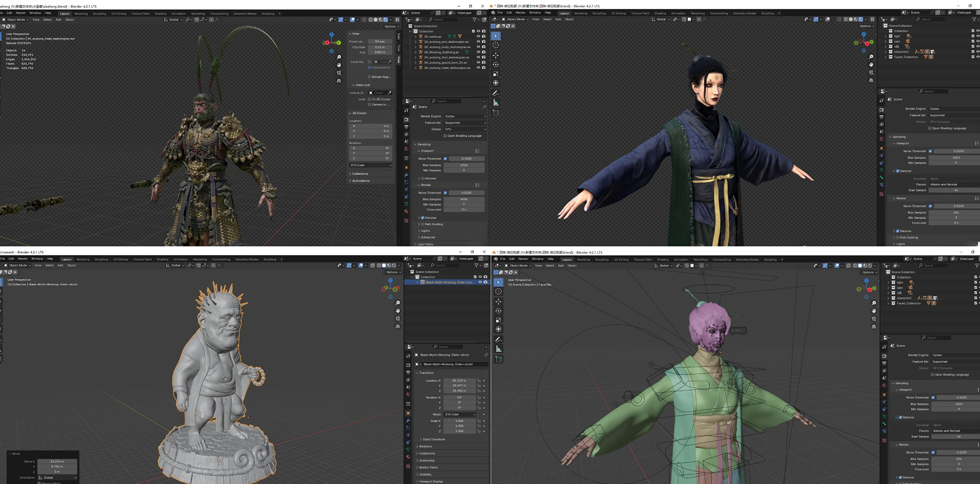Hide SK_weiba.ao with its eye icon

coord(478,37)
